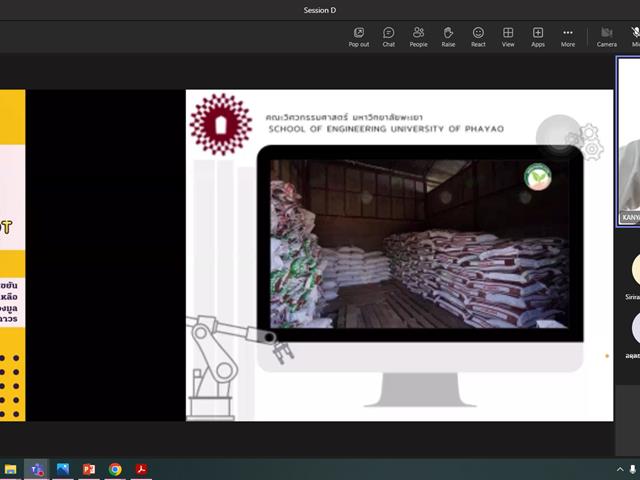Click the participant avatar below Sirira
The height and width of the screenshot is (480, 640).
click(636, 328)
